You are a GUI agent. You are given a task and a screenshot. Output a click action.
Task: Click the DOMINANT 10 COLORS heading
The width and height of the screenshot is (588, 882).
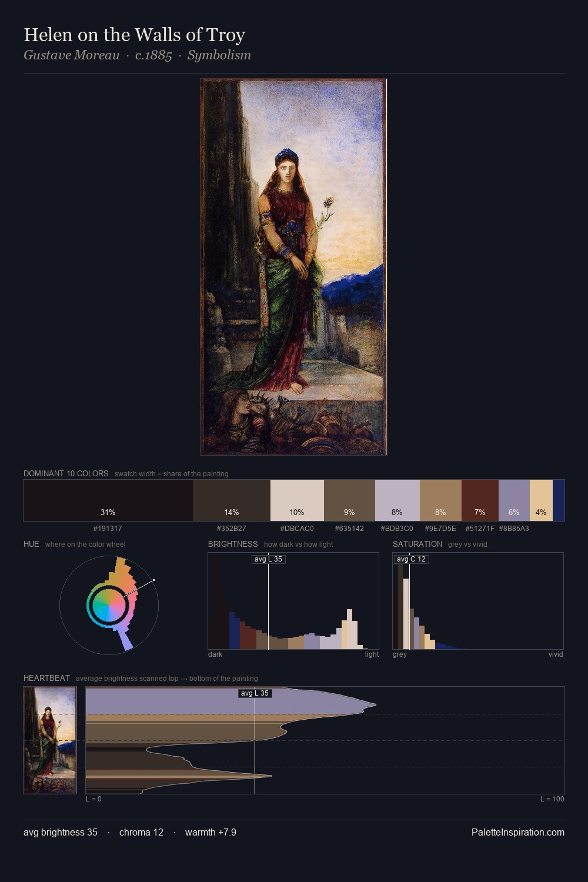point(66,473)
